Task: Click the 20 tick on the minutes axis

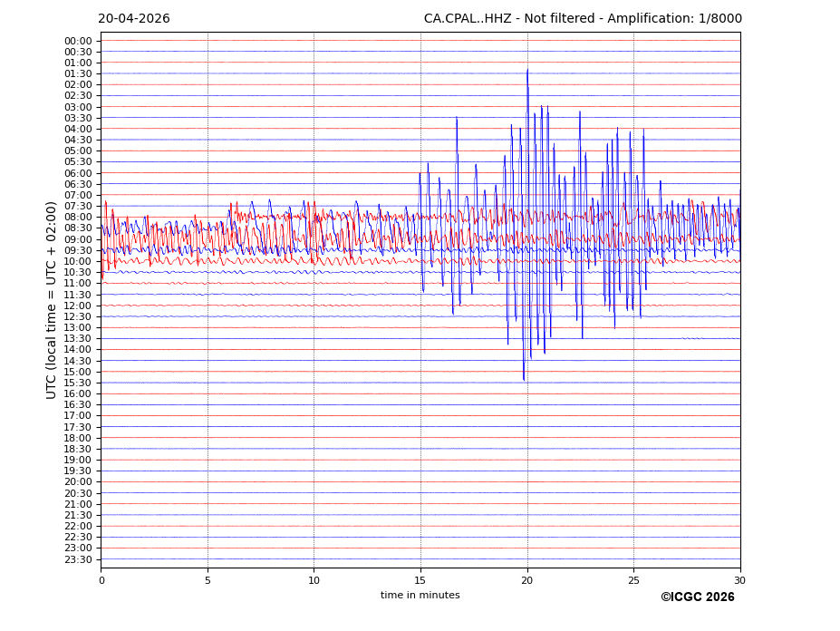Action: tap(527, 580)
